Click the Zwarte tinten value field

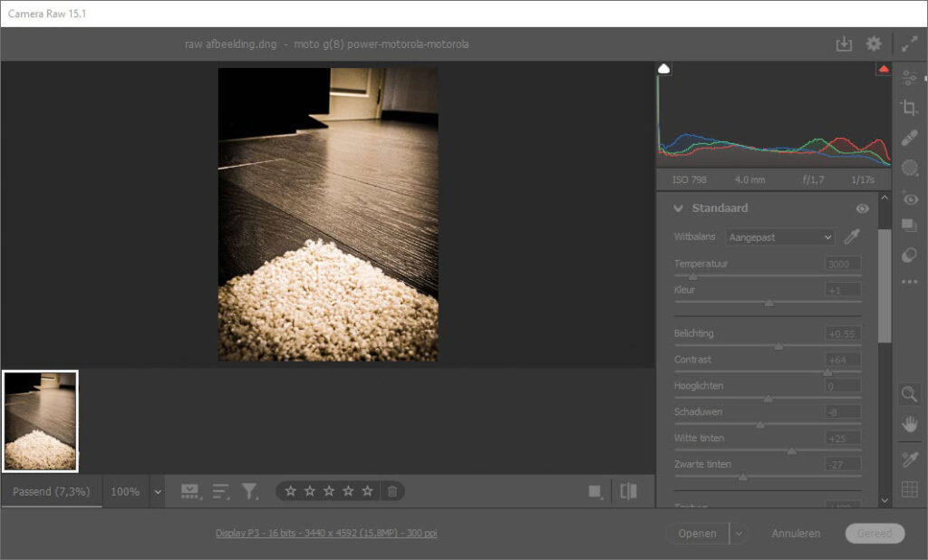[843, 464]
